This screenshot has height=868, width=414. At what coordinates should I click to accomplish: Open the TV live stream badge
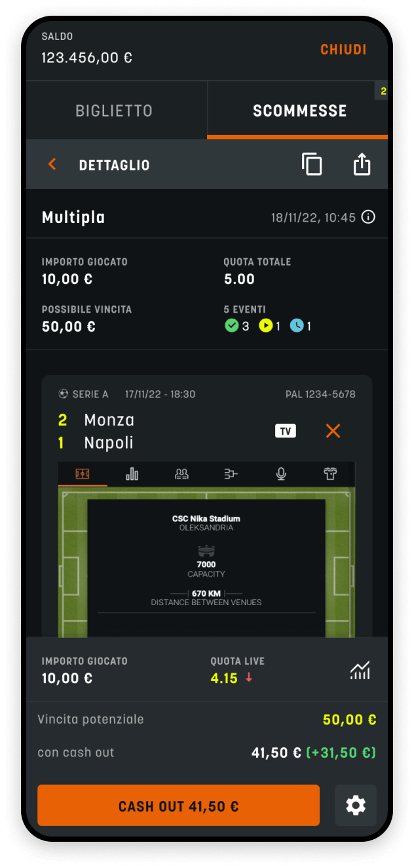(x=285, y=431)
